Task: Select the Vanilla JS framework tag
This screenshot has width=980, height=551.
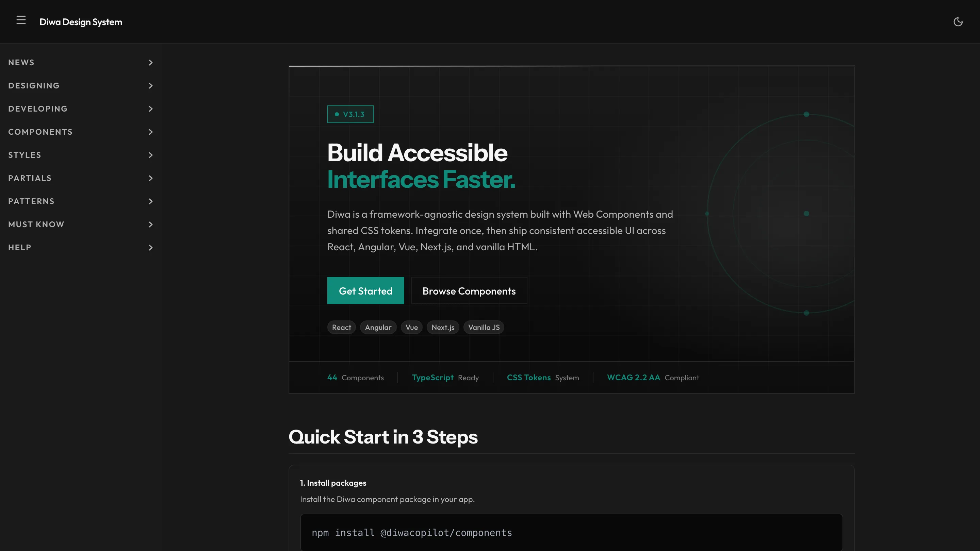Action: (x=484, y=328)
